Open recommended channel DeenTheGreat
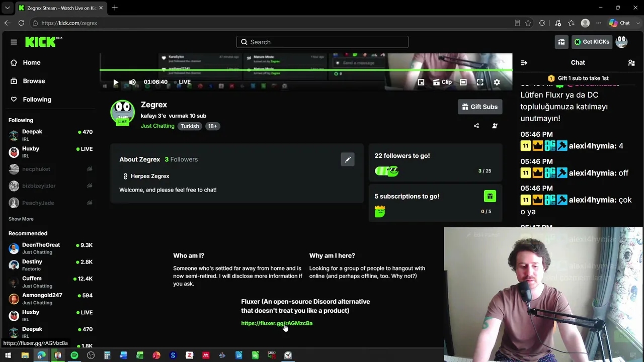Viewport: 644px width, 362px height. pyautogui.click(x=50, y=248)
